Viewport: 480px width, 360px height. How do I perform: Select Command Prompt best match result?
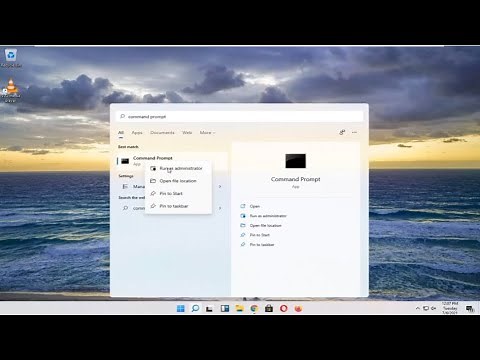click(172, 161)
